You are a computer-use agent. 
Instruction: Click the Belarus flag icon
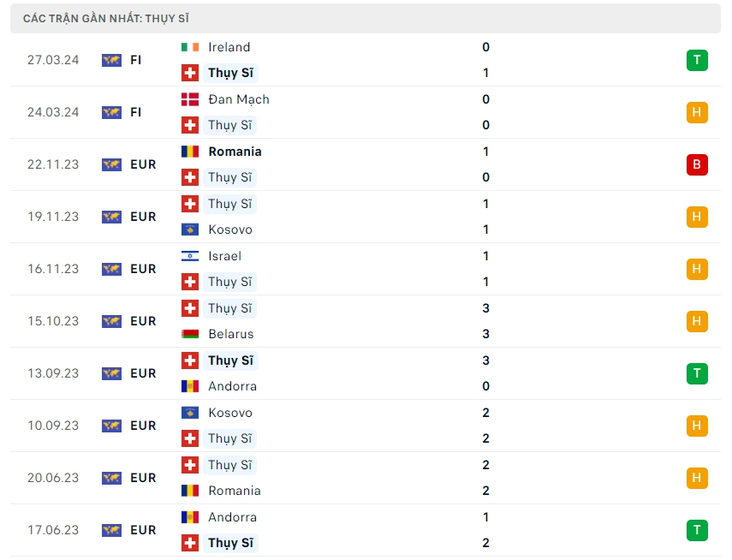190,334
